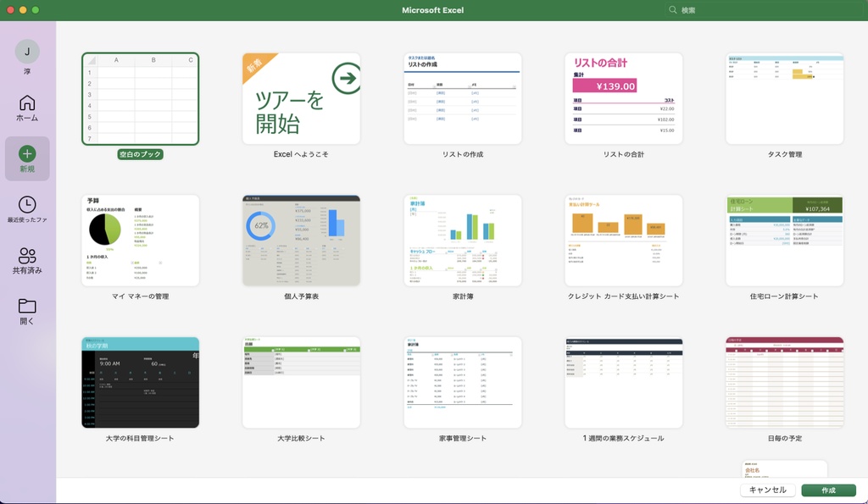
Task: Choose the 家計簿 template thumbnail
Action: coord(463,241)
